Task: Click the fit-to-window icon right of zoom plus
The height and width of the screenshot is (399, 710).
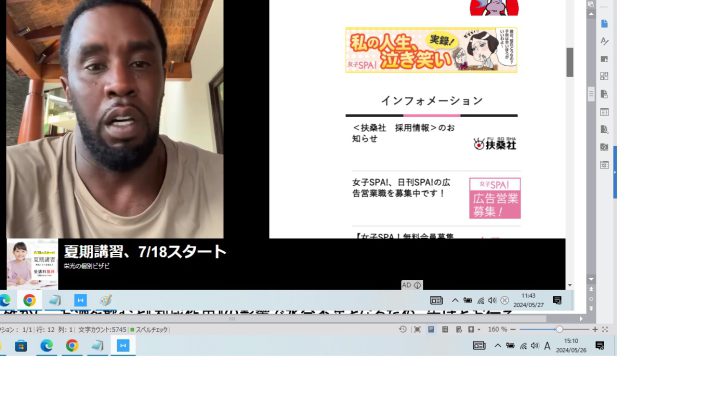Action: [604, 329]
